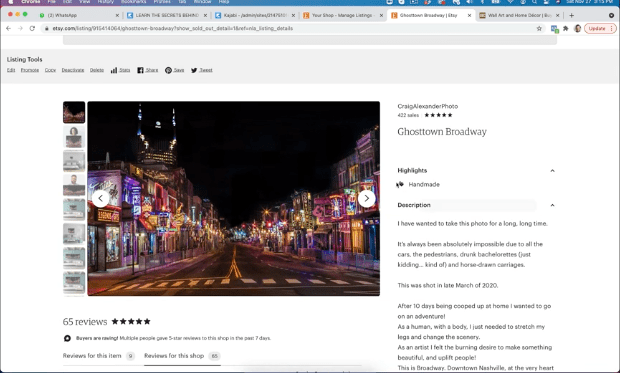The height and width of the screenshot is (373, 620).
Task: Open a new browser tab
Action: click(x=571, y=15)
